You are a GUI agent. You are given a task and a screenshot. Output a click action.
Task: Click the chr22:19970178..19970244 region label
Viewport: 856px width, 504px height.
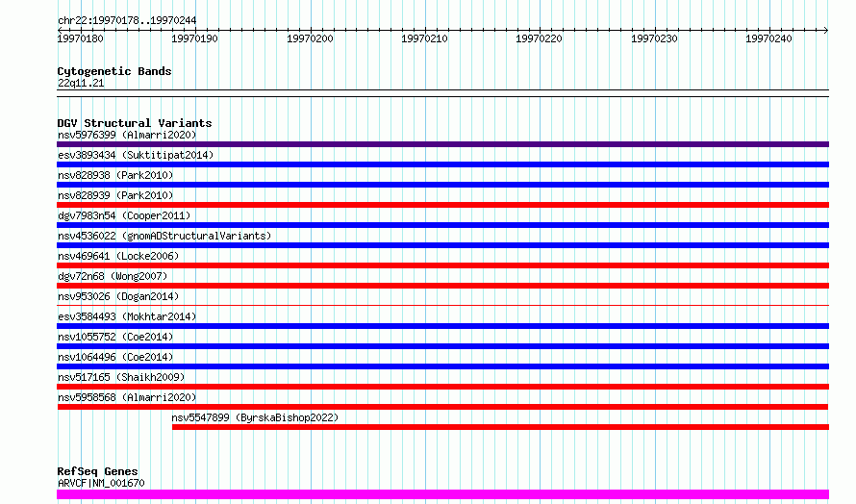[x=127, y=21]
